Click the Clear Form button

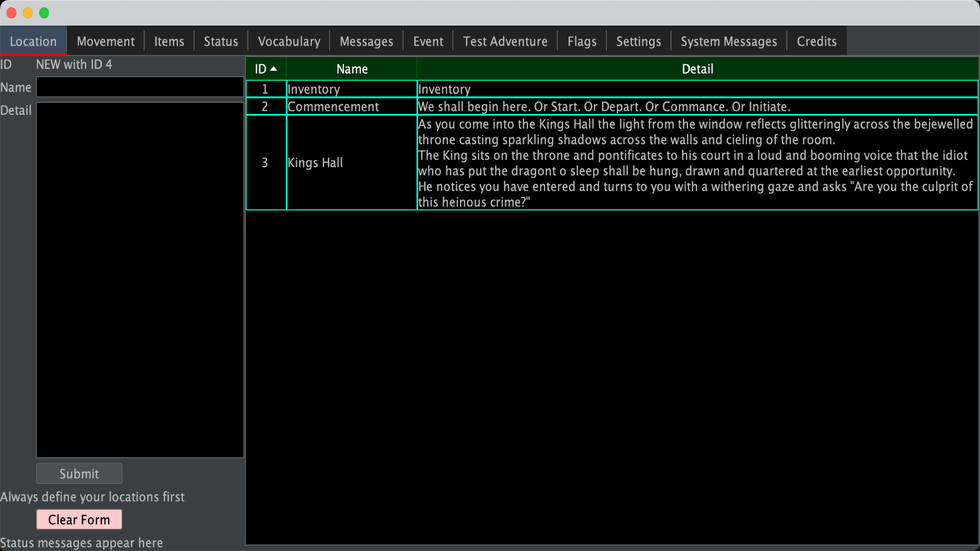pos(79,519)
